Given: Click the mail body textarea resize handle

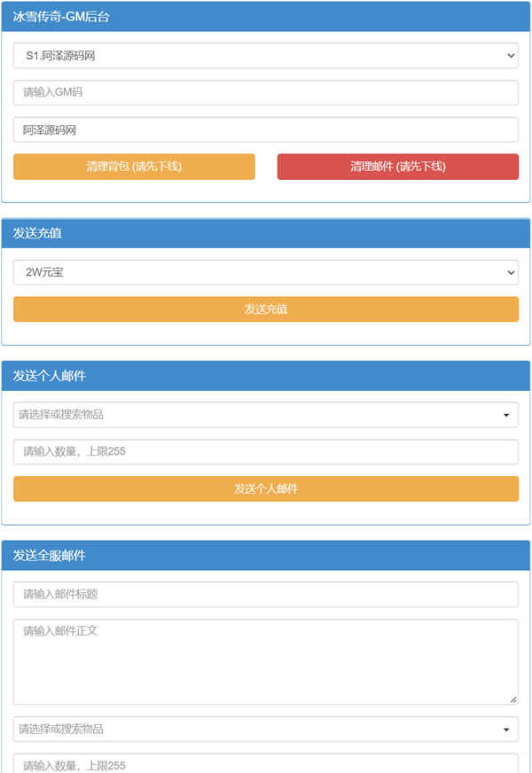Looking at the screenshot, I should tap(513, 699).
